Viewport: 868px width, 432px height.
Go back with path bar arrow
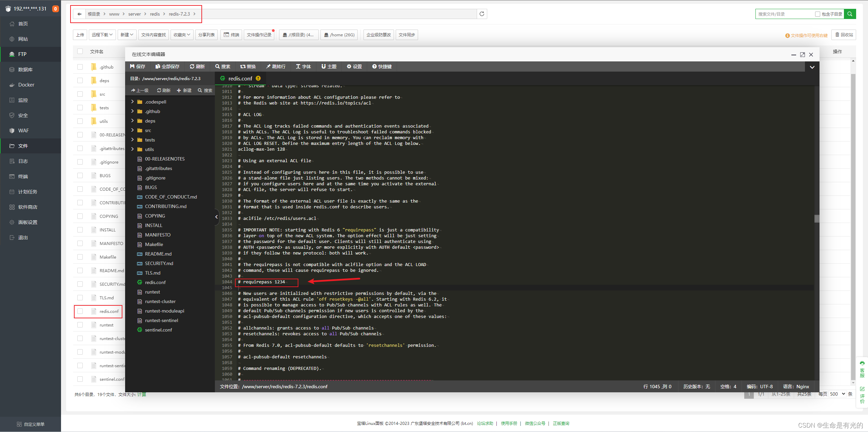coord(79,14)
